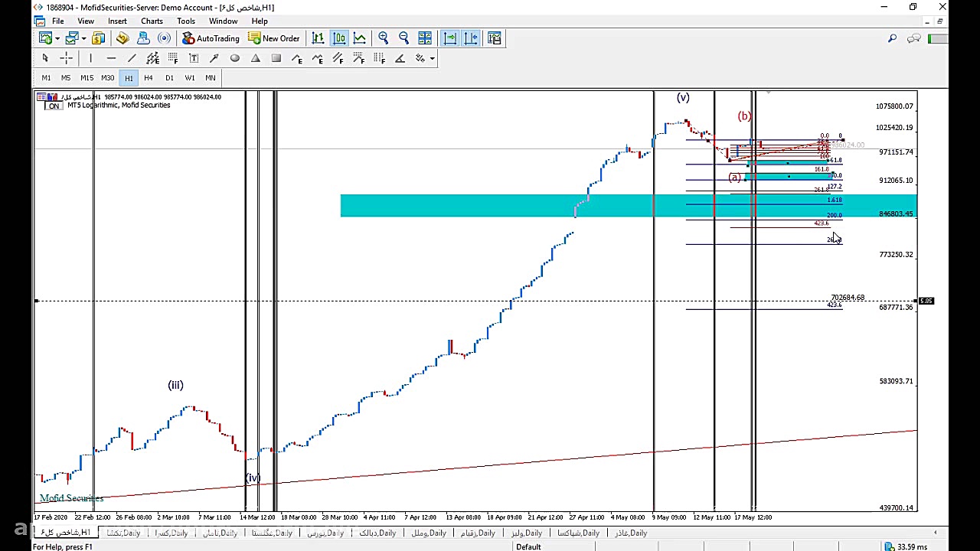Switch to M1 timeframe
980x551 pixels.
click(x=46, y=77)
